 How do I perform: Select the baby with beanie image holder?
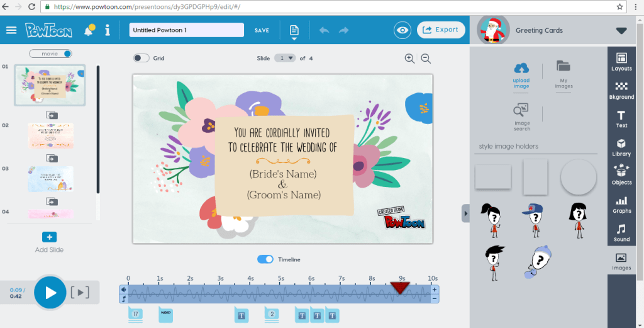point(538,262)
